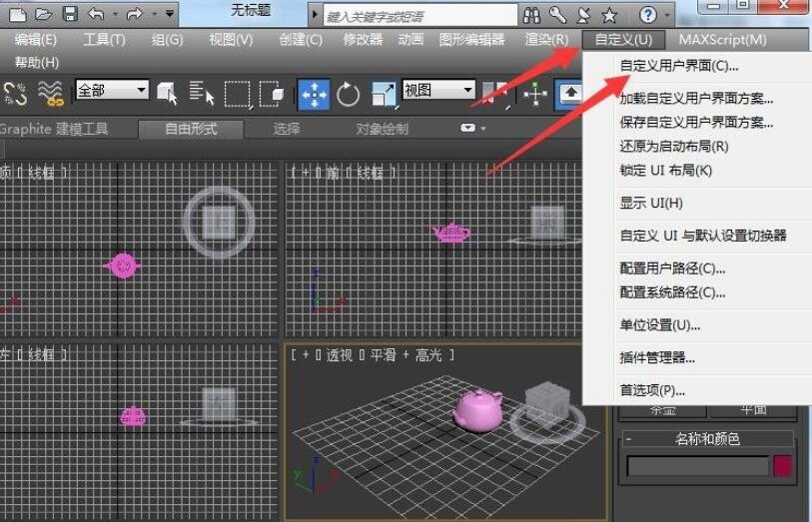Switch to the 对象绘制 ribbon tab
Viewport: 812px width, 522px height.
382,129
